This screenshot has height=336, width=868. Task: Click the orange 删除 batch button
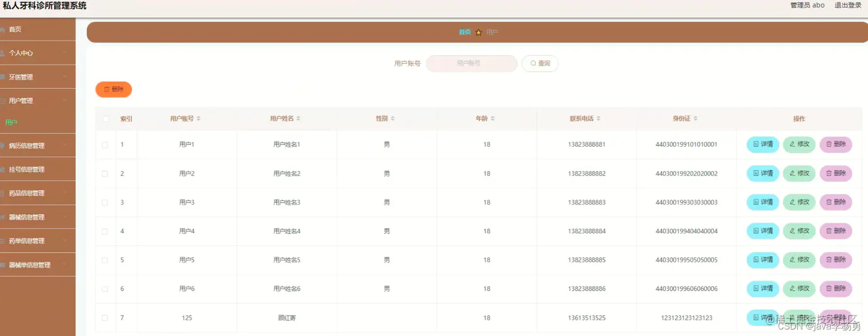pos(114,89)
